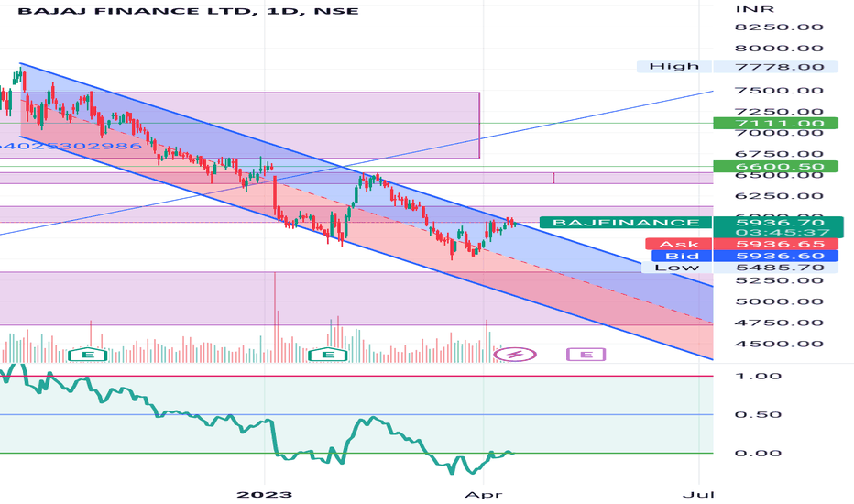Click the indicator 0.00 scale value
854x504 pixels.
pyautogui.click(x=758, y=454)
